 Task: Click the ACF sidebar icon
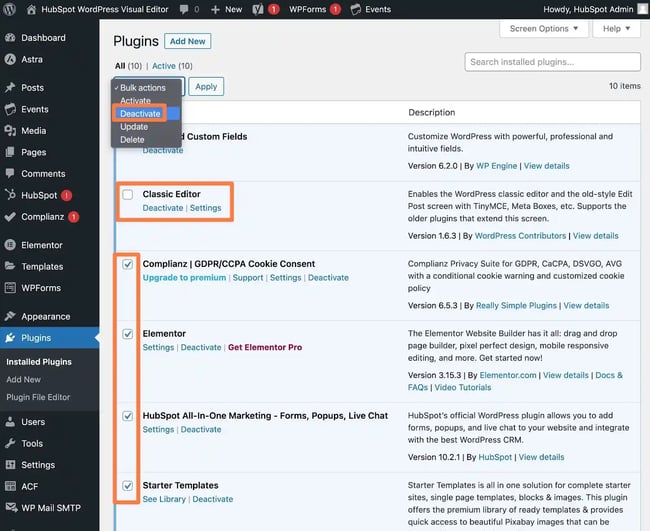pos(10,486)
